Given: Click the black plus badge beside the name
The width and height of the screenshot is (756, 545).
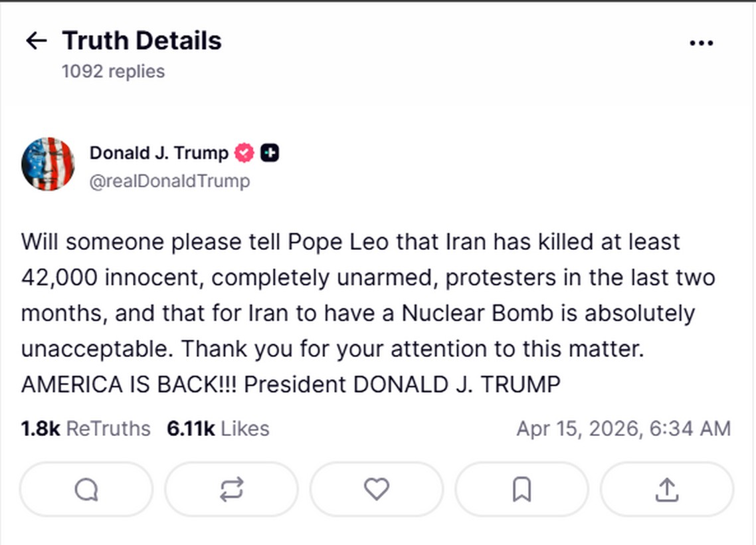Looking at the screenshot, I should (x=269, y=153).
